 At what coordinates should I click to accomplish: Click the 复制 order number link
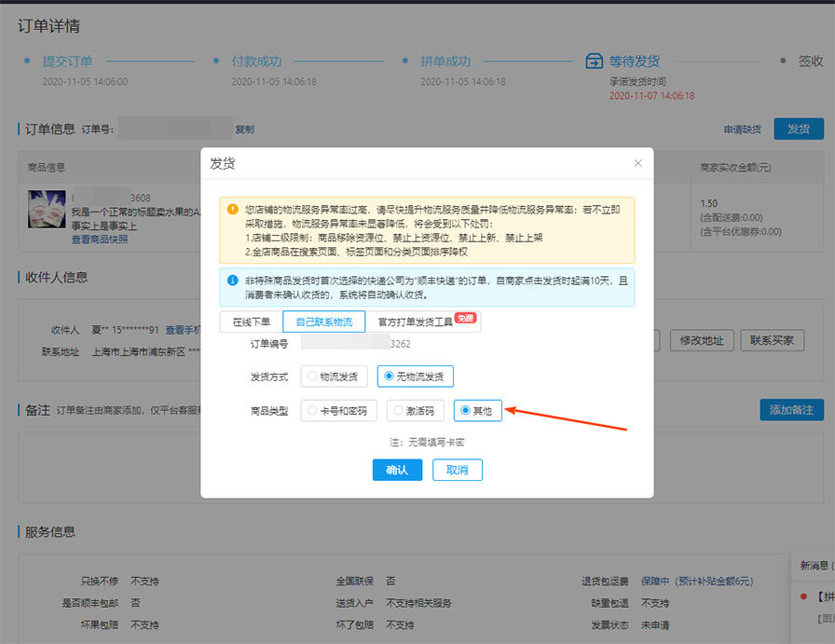tap(244, 130)
